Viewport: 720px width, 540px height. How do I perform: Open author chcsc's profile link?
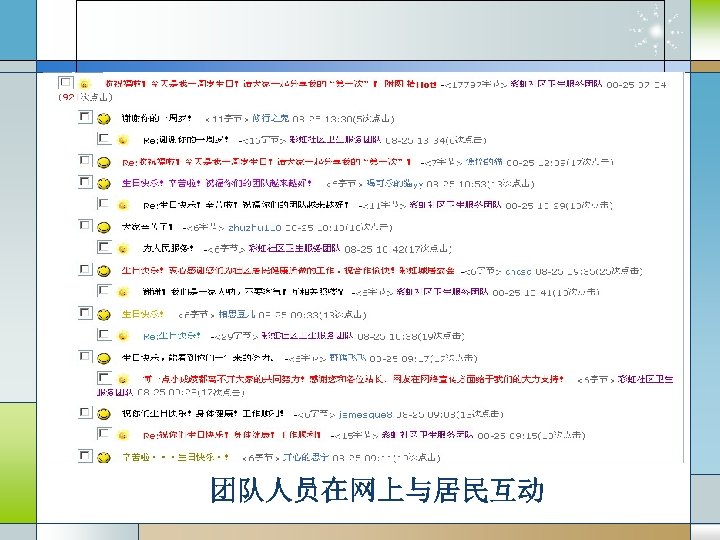coord(518,271)
